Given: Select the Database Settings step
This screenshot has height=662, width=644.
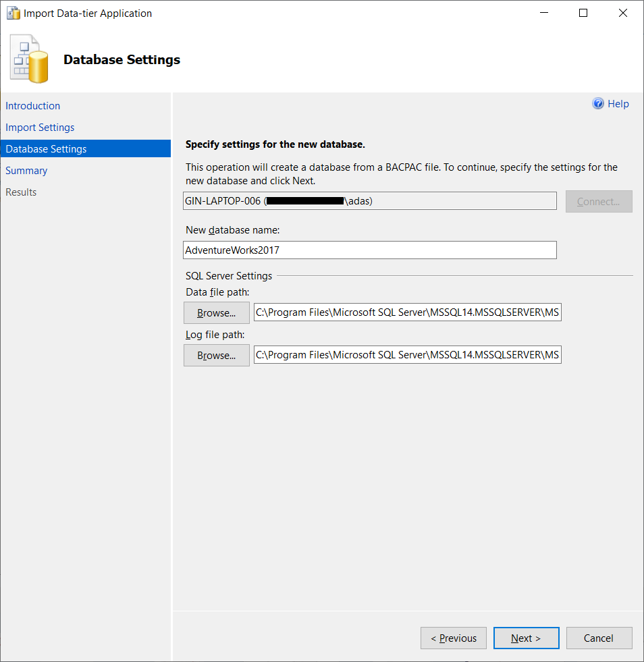Looking at the screenshot, I should [46, 148].
